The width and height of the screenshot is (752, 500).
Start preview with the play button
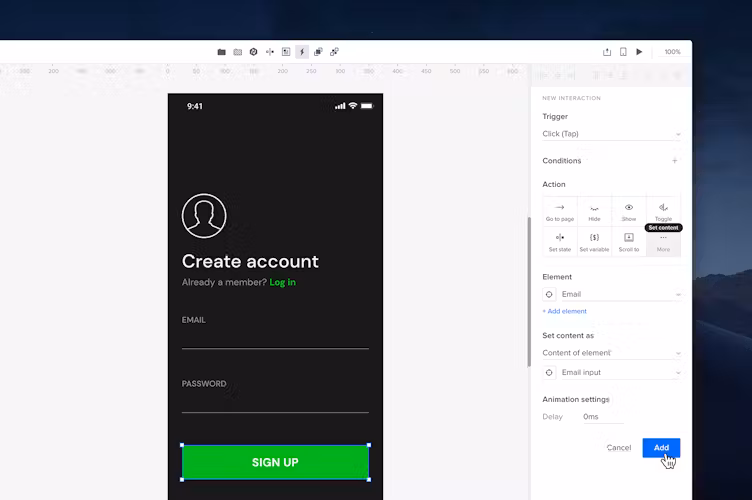point(639,52)
